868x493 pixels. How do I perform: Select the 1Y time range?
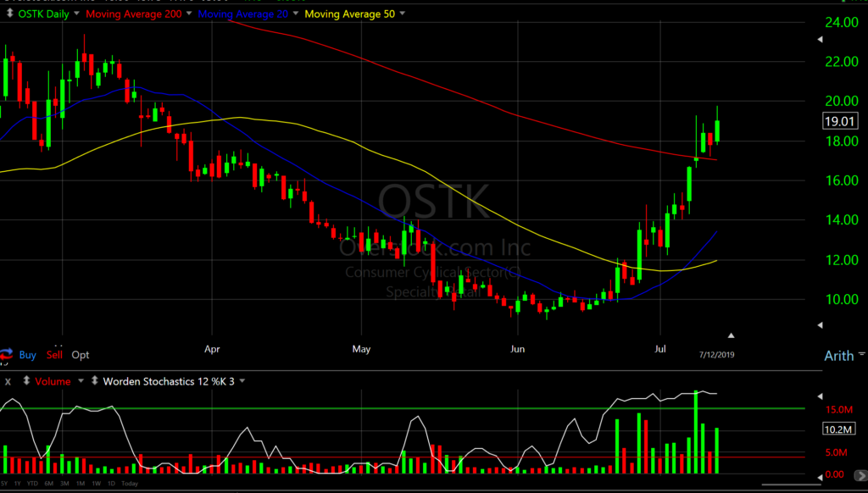[x=17, y=484]
